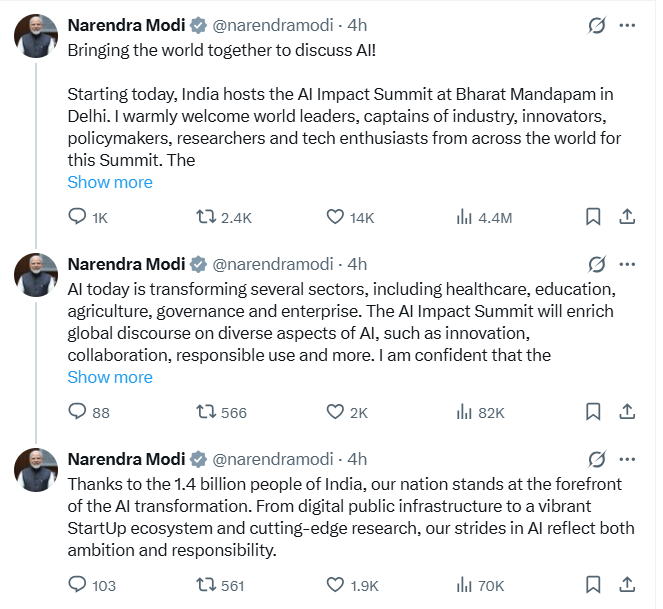The image size is (663, 609).
Task: View analytics of 70K views tweet
Action: point(464,585)
